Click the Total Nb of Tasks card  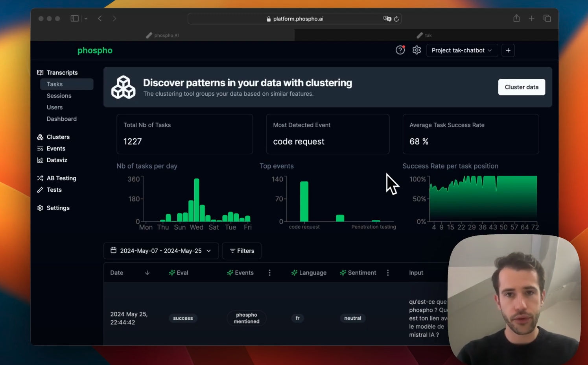tap(184, 134)
